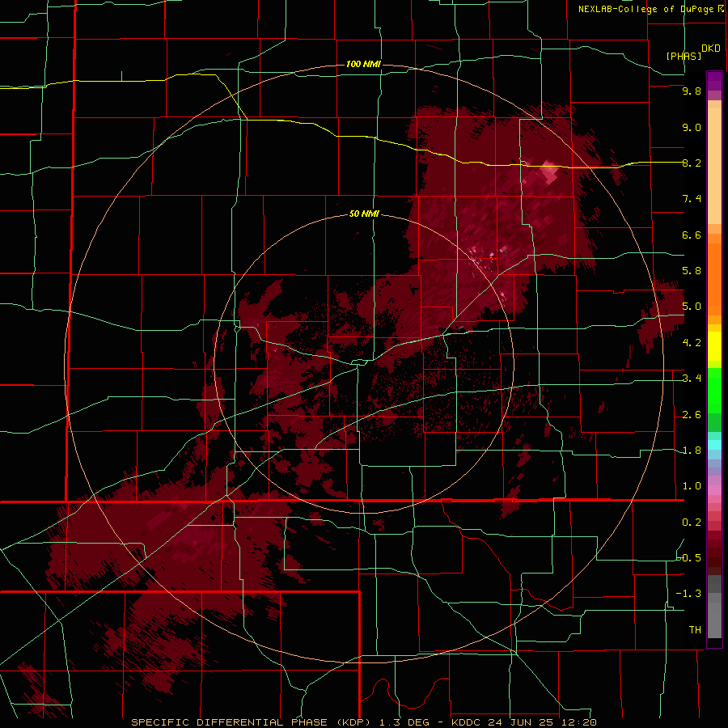Click the 9.0 value on the color scale
This screenshot has width=728, height=728.
[692, 127]
